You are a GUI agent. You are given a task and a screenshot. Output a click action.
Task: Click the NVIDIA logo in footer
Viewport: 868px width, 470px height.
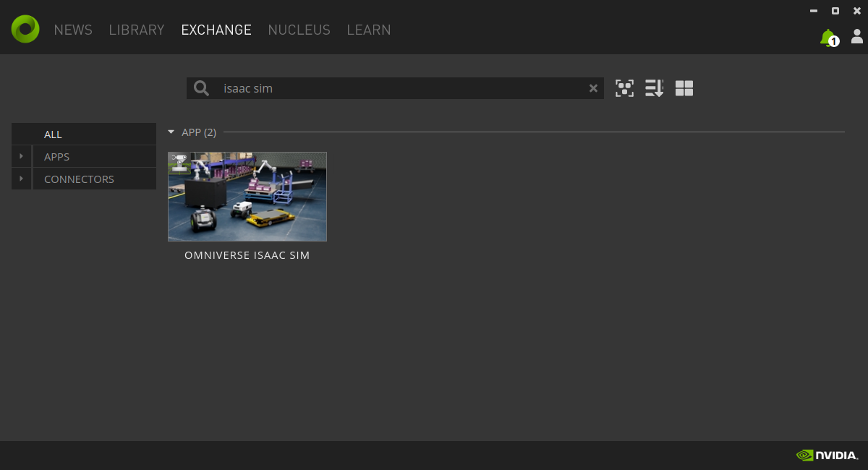click(x=827, y=456)
